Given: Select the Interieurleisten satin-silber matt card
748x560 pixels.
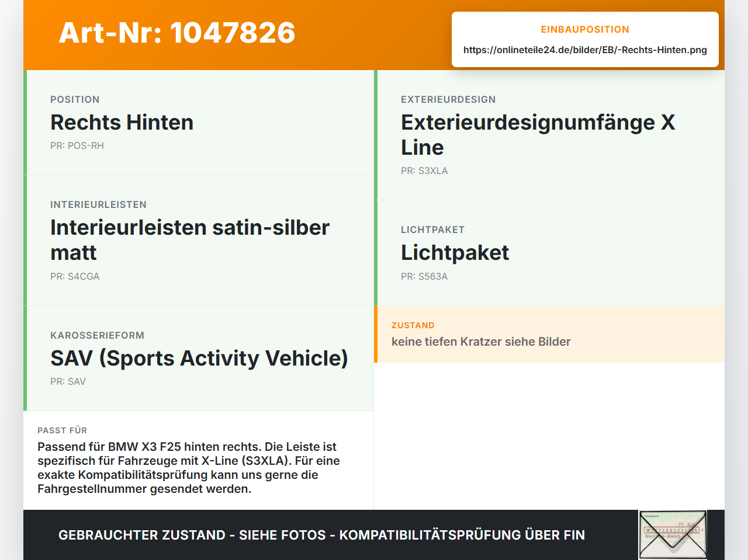Looking at the screenshot, I should point(199,241).
